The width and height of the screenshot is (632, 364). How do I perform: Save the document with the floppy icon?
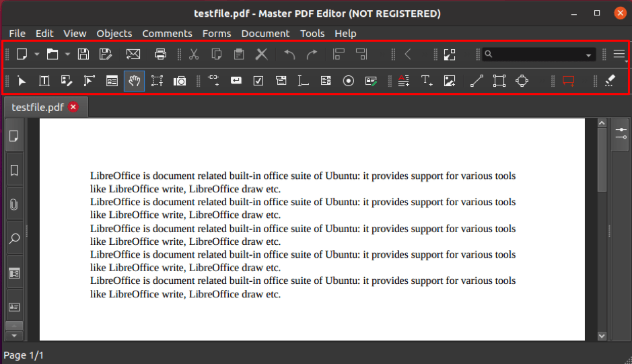coord(83,54)
